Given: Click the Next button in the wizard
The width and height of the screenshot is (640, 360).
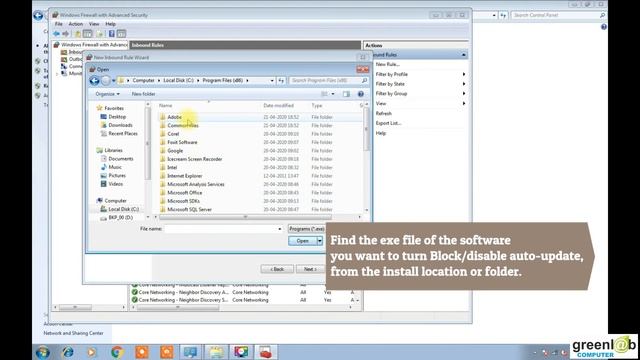Looking at the screenshot, I should tap(310, 269).
